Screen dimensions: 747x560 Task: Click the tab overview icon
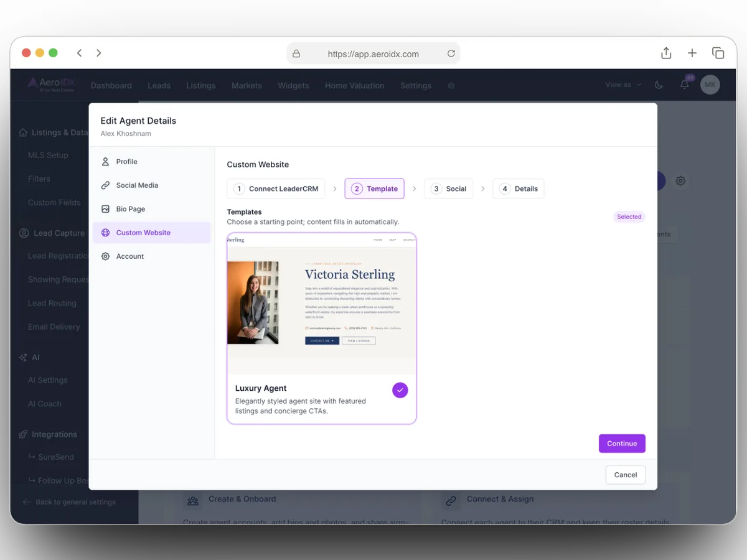pyautogui.click(x=718, y=54)
